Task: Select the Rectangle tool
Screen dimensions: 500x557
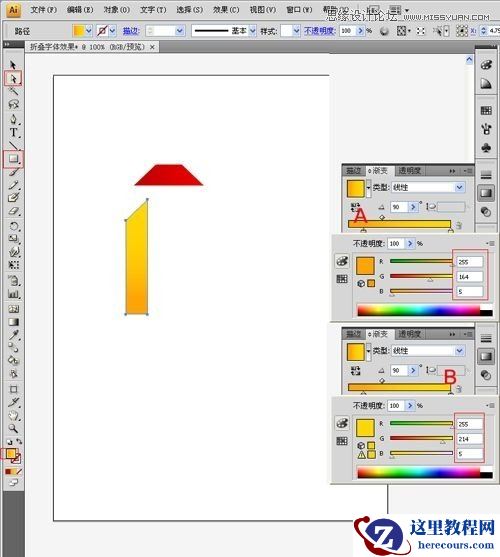Action: (13, 159)
